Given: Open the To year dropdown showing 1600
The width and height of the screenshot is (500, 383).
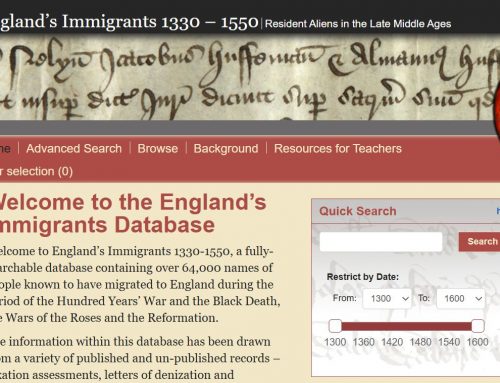Looking at the screenshot, I should pos(460,298).
